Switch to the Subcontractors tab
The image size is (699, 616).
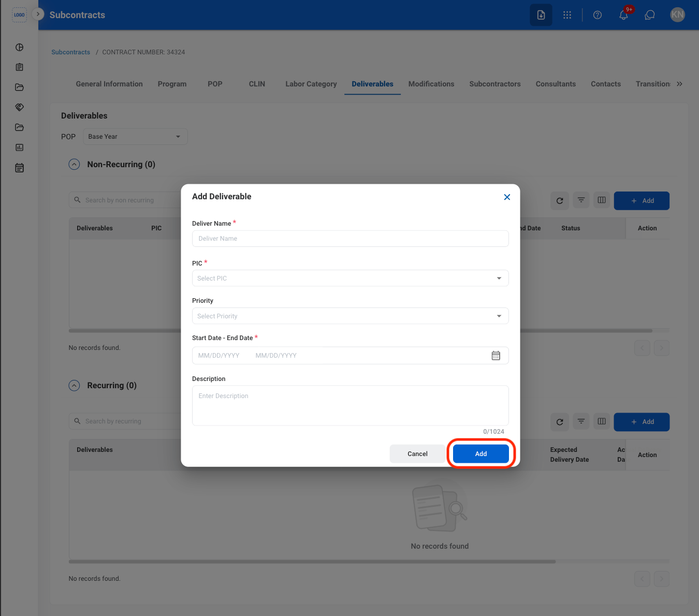click(x=495, y=84)
